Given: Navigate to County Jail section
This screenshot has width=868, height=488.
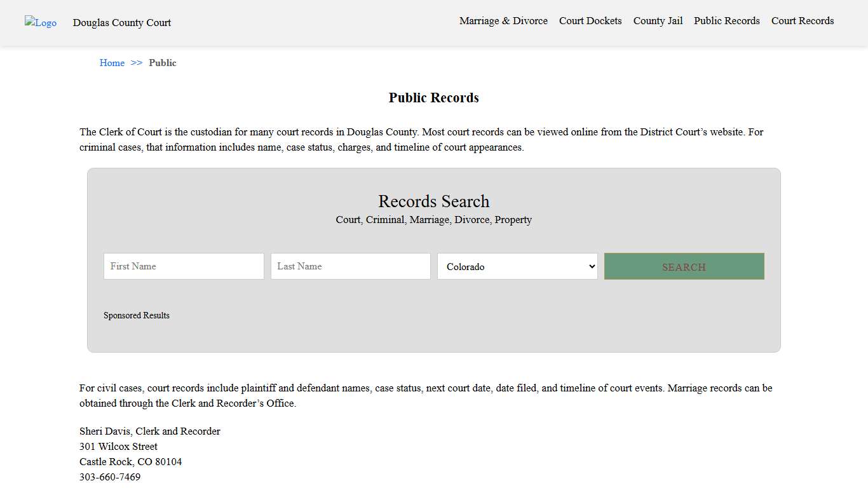Looking at the screenshot, I should click(x=658, y=20).
